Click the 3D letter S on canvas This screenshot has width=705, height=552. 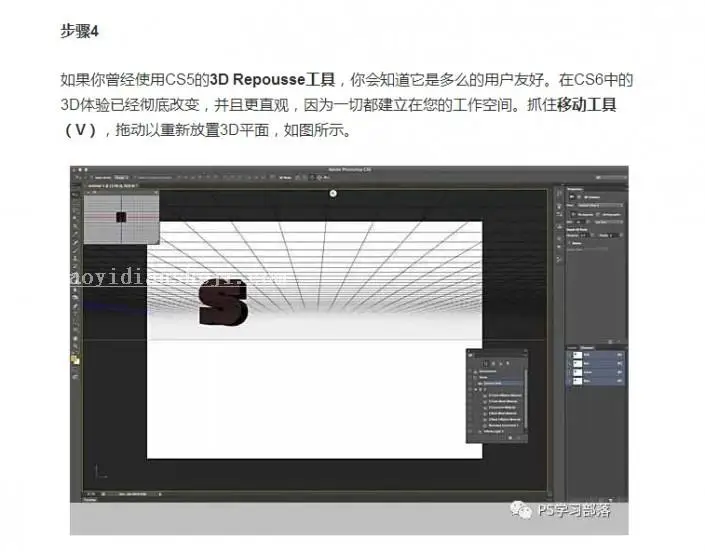click(223, 302)
